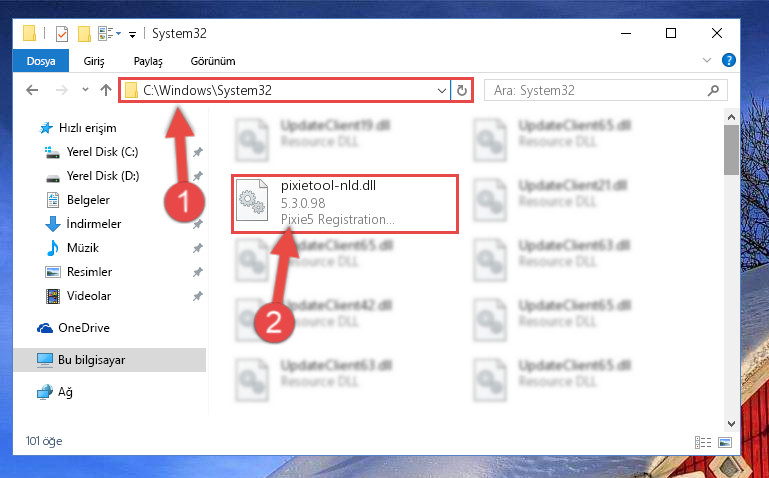Image resolution: width=769 pixels, height=478 pixels.
Task: Expand the address bar history dropdown
Action: click(441, 91)
